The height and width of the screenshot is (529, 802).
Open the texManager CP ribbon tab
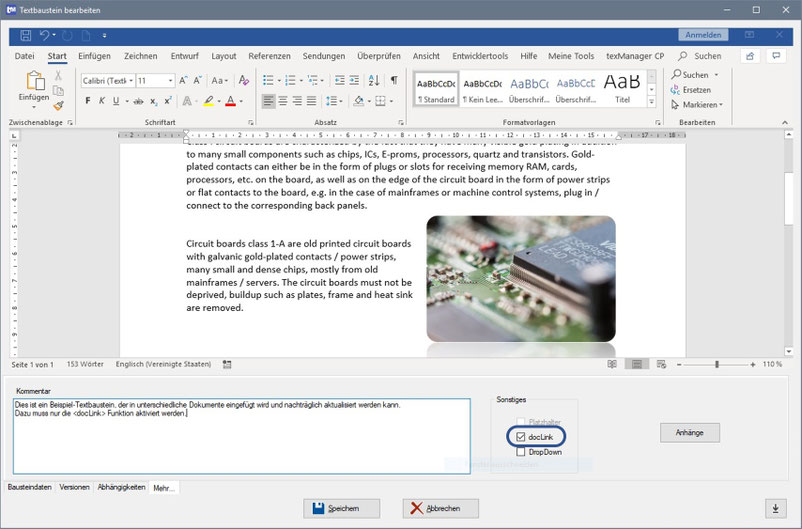tap(635, 57)
